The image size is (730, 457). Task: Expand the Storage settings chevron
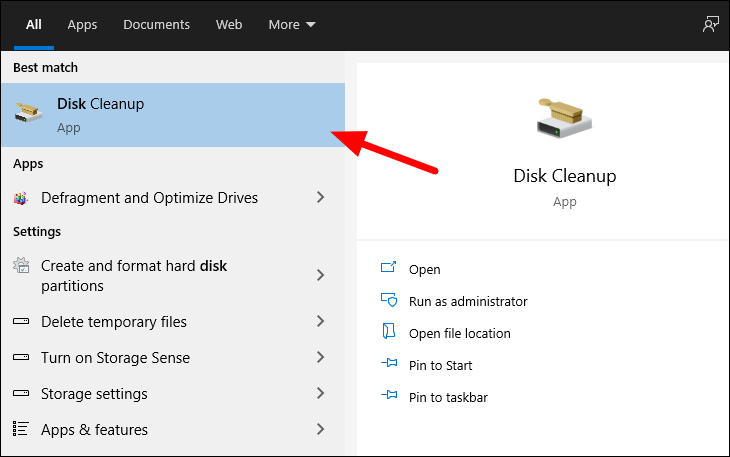click(x=320, y=393)
